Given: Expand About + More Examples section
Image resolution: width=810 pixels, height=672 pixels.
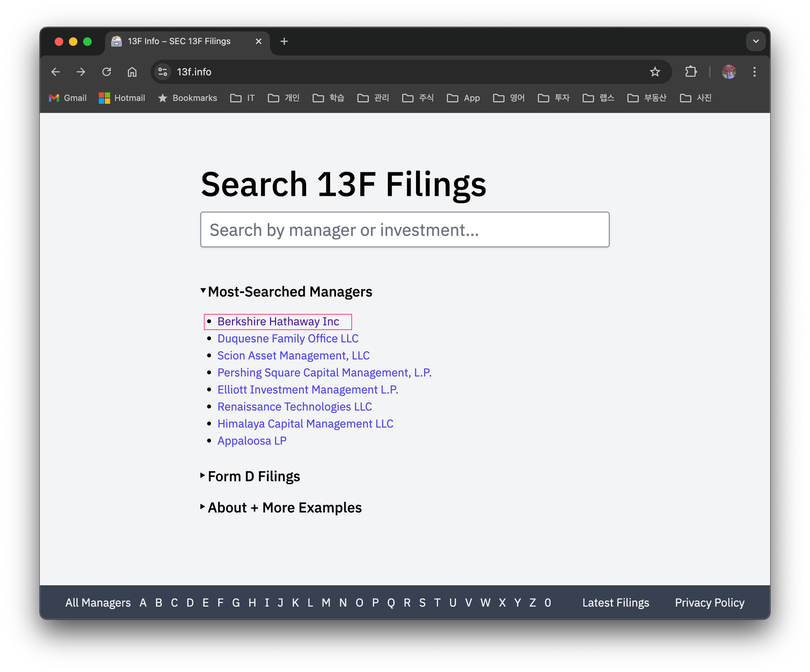Looking at the screenshot, I should 281,508.
